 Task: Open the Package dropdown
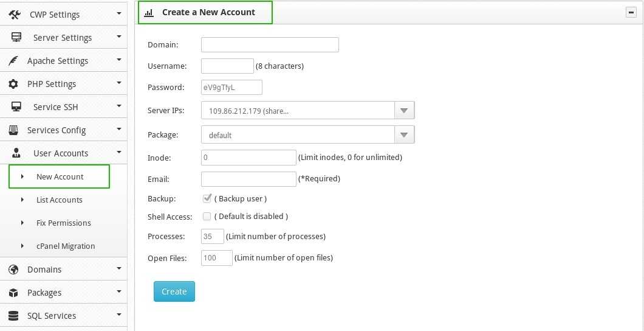[404, 135]
